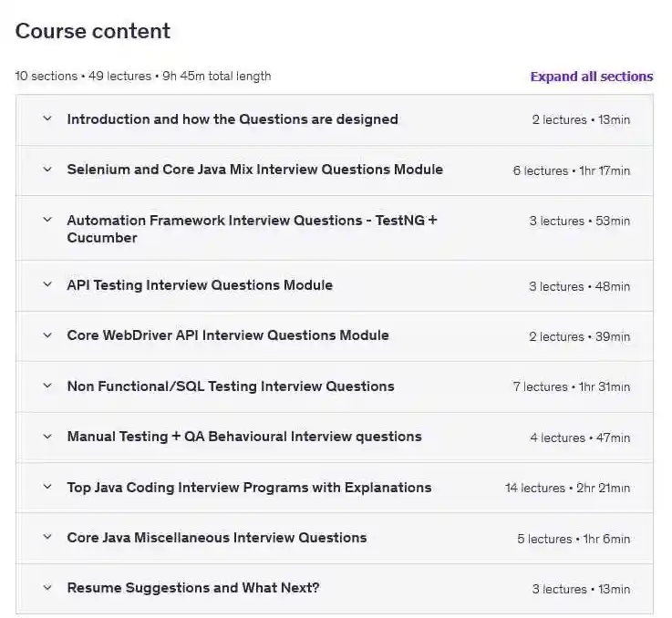The height and width of the screenshot is (618, 672).
Task: Click Non Functional/SQL Testing Interview Questions title
Action: [x=231, y=386]
